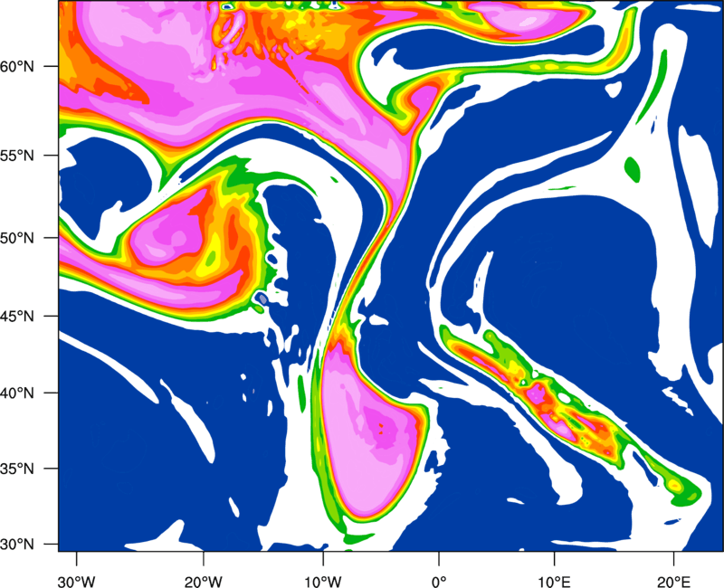Click the 50°N latitude label
The width and height of the screenshot is (724, 588).
(x=17, y=238)
